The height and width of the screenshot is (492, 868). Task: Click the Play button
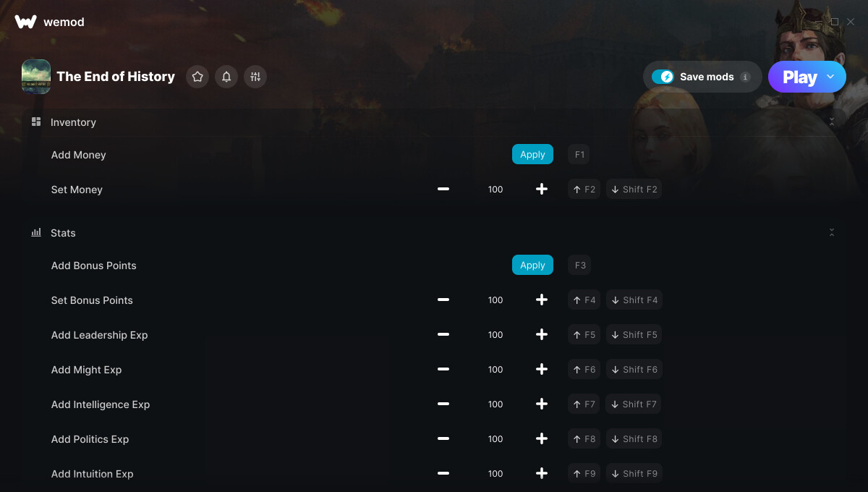[x=799, y=77]
